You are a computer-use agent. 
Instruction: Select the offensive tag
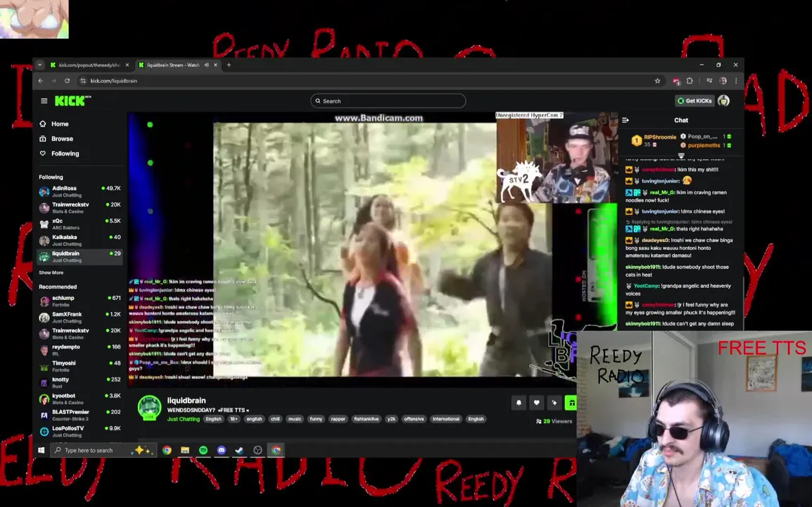pos(414,419)
